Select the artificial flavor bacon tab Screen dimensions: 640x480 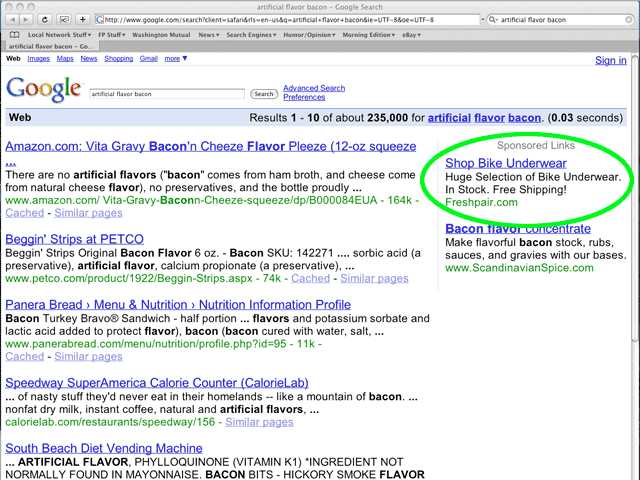point(51,46)
